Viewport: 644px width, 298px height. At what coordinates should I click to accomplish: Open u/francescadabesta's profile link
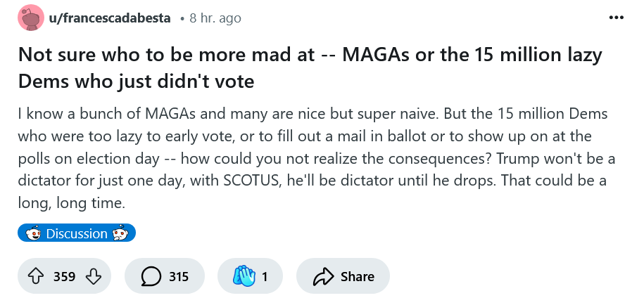[109, 18]
